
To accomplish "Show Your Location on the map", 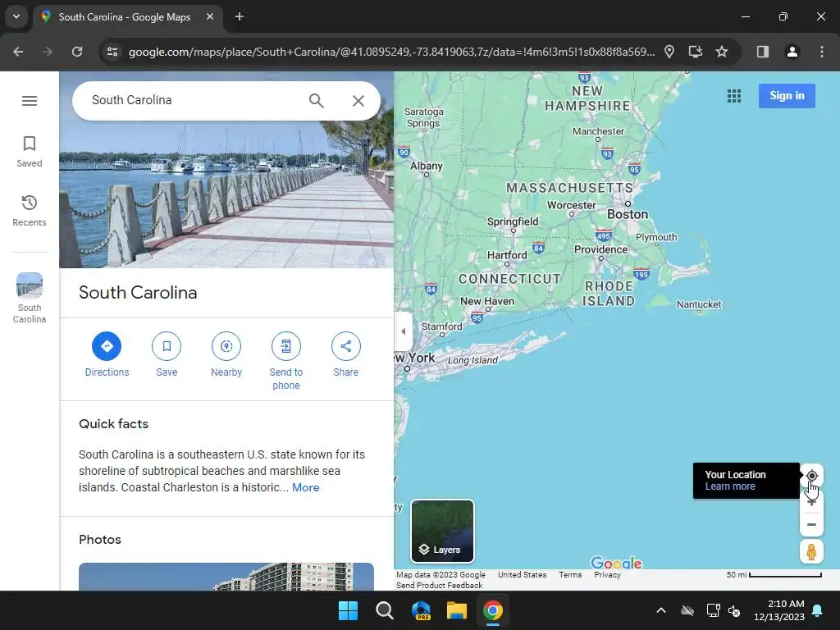I will [811, 476].
